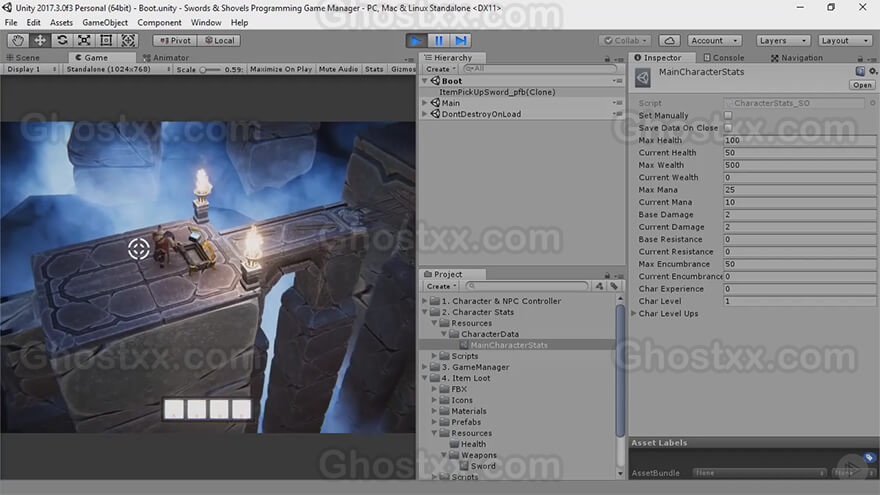
Task: Click the Collab button
Action: 626,40
